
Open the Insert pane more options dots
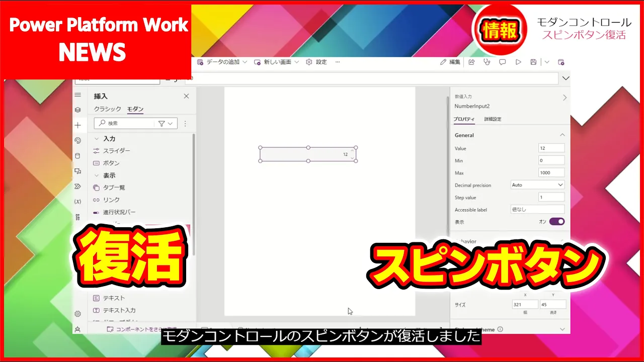(185, 123)
